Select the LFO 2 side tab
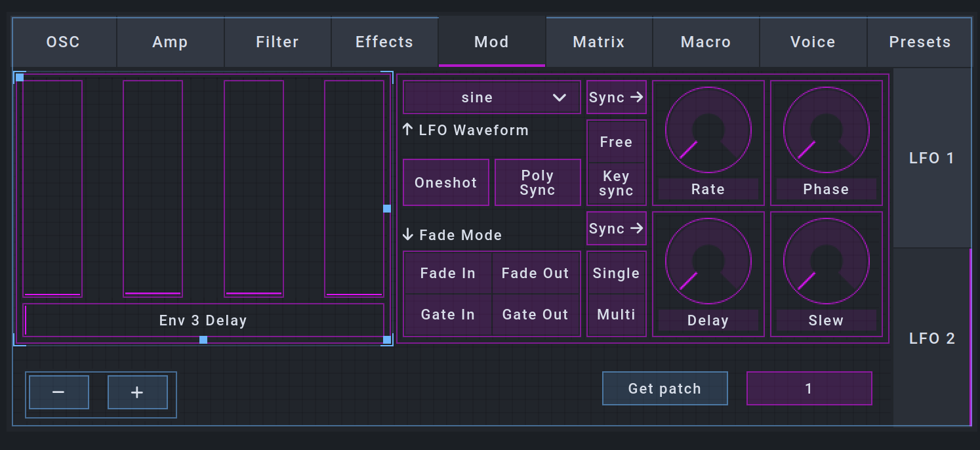This screenshot has height=450, width=980. [931, 338]
